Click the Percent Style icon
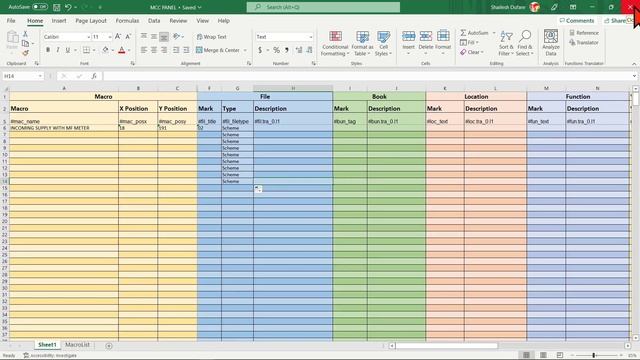640x360 pixels. click(276, 50)
